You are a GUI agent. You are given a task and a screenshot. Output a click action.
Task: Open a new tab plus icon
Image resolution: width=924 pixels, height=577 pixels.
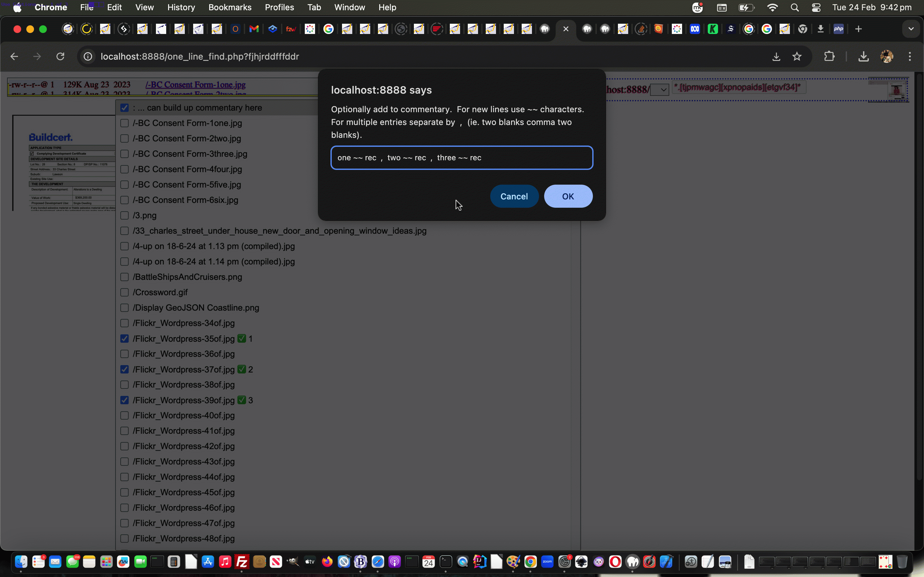point(858,29)
